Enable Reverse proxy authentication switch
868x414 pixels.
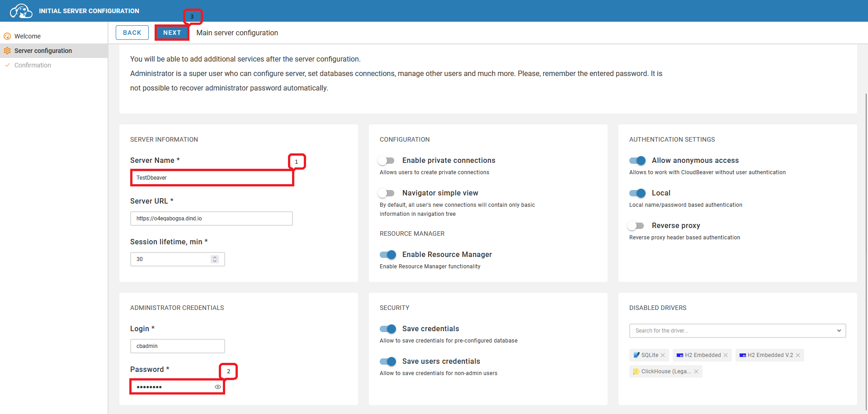click(x=636, y=226)
